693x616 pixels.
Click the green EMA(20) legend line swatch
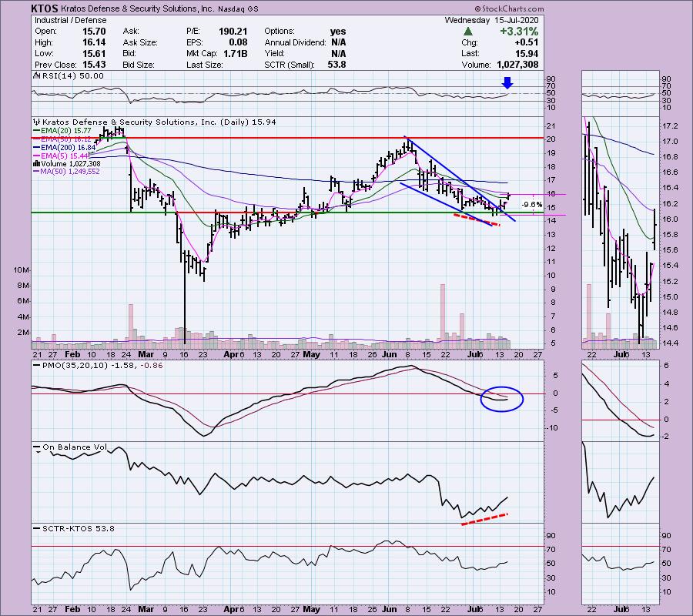36,131
